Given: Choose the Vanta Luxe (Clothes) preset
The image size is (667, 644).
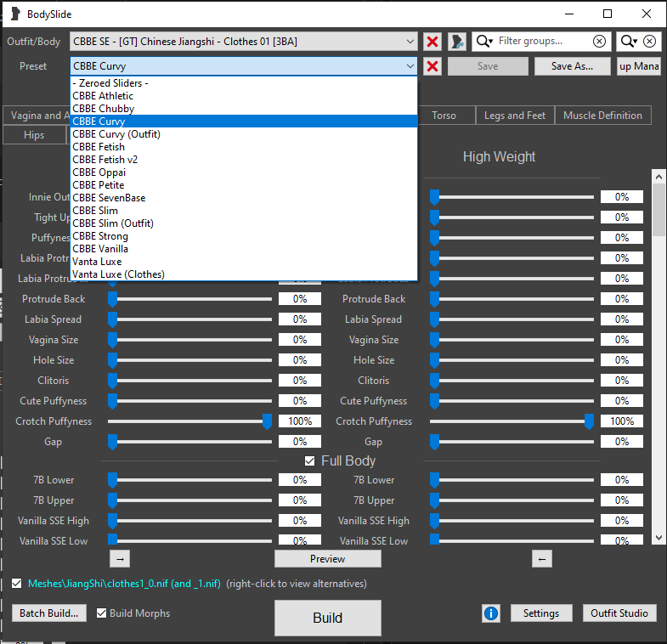Looking at the screenshot, I should click(x=244, y=274).
